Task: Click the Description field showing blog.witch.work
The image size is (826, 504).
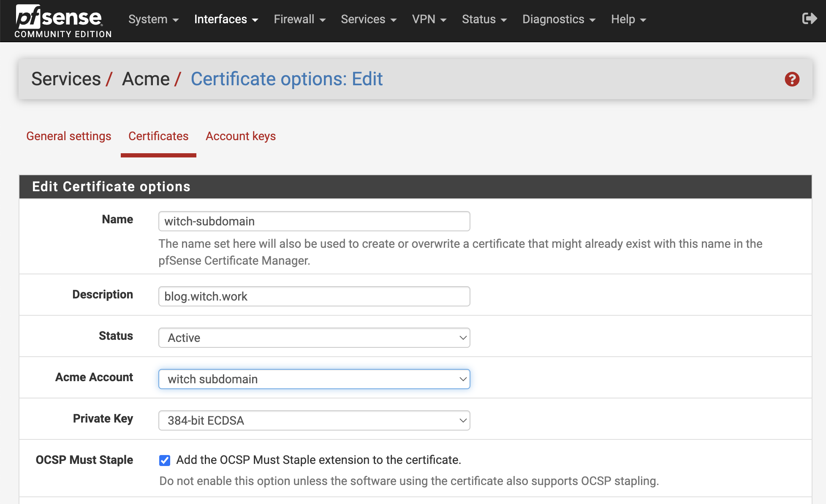Action: tap(314, 296)
